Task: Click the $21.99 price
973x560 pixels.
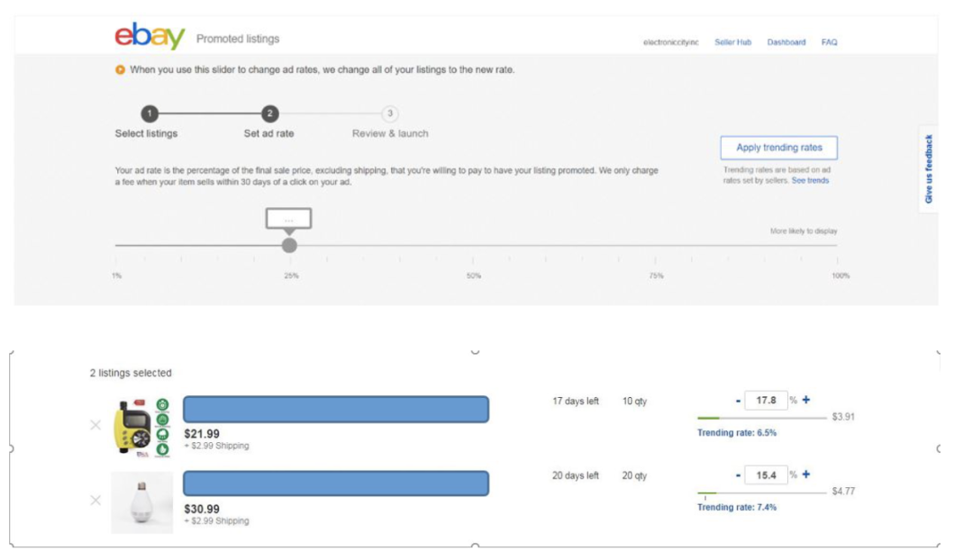Action: [202, 434]
